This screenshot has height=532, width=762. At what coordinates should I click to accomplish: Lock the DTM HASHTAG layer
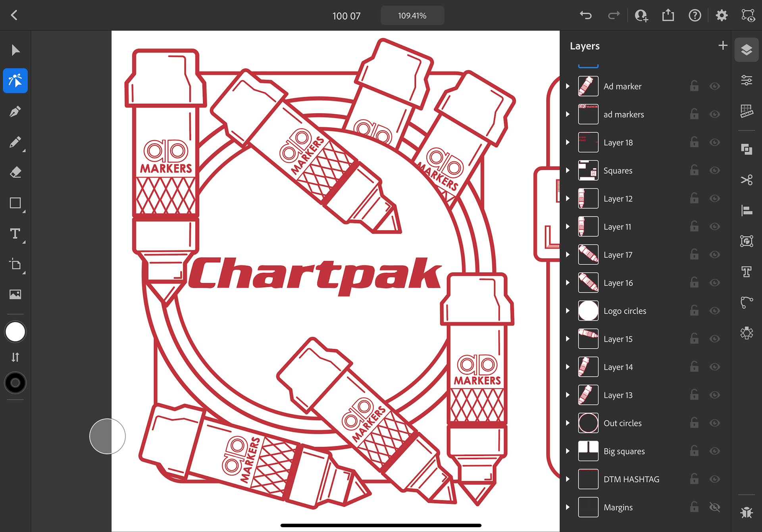pos(694,479)
